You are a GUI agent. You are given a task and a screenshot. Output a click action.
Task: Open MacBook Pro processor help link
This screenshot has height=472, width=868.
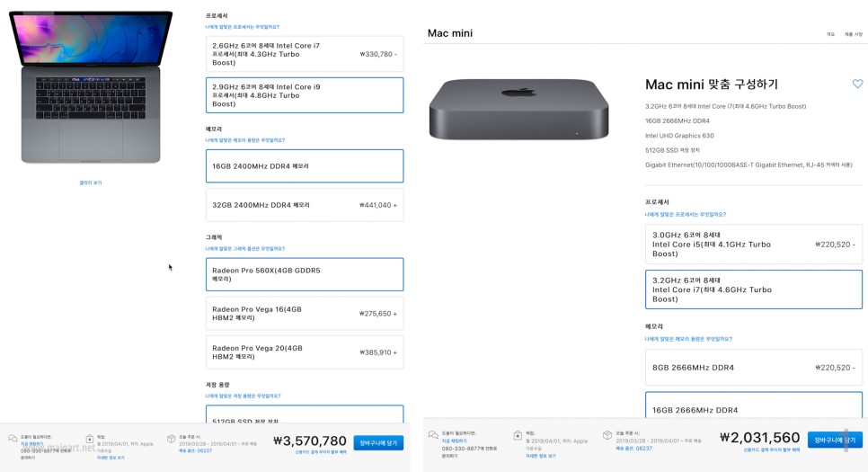click(243, 27)
